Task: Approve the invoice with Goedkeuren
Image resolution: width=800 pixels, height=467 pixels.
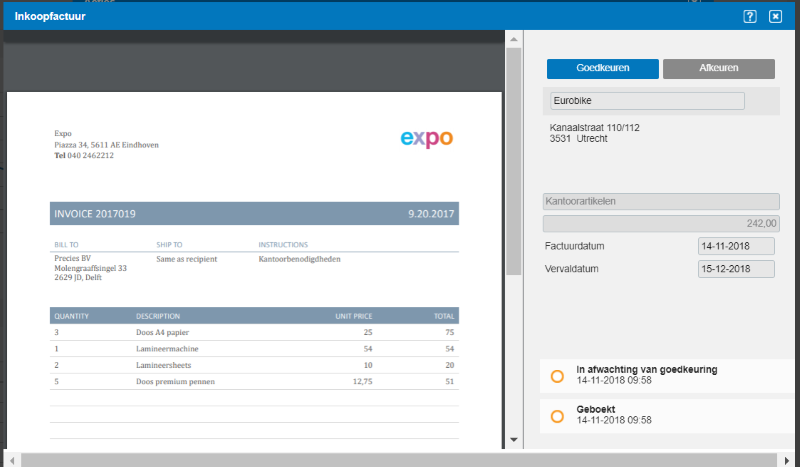Action: [x=602, y=69]
